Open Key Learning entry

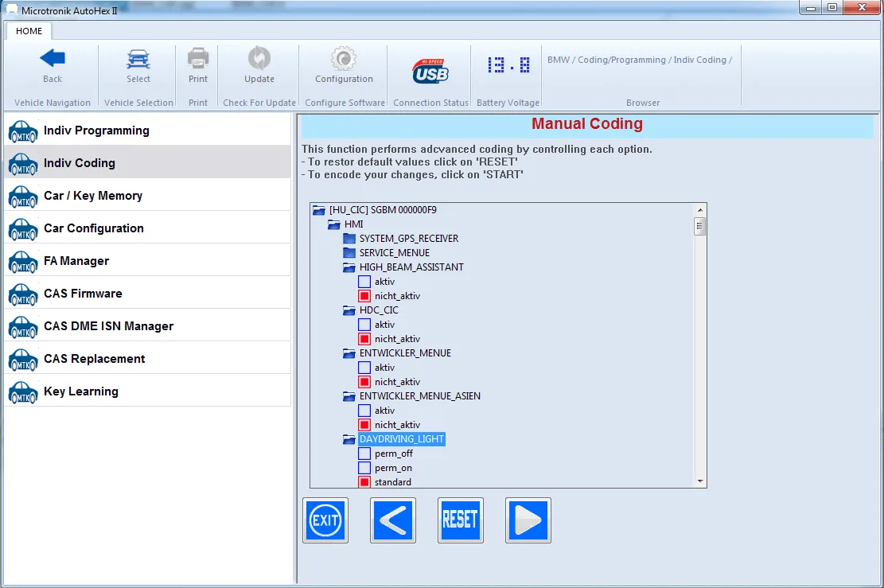[x=148, y=391]
